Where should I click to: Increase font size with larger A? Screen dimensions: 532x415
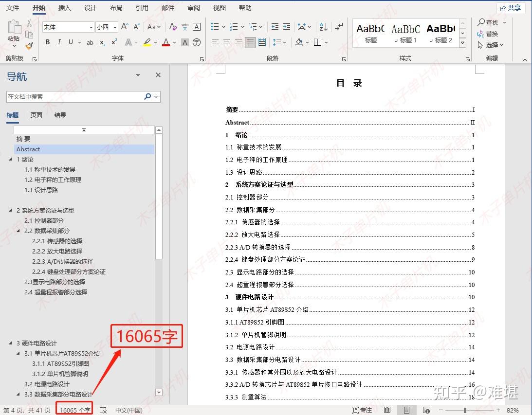[x=125, y=26]
